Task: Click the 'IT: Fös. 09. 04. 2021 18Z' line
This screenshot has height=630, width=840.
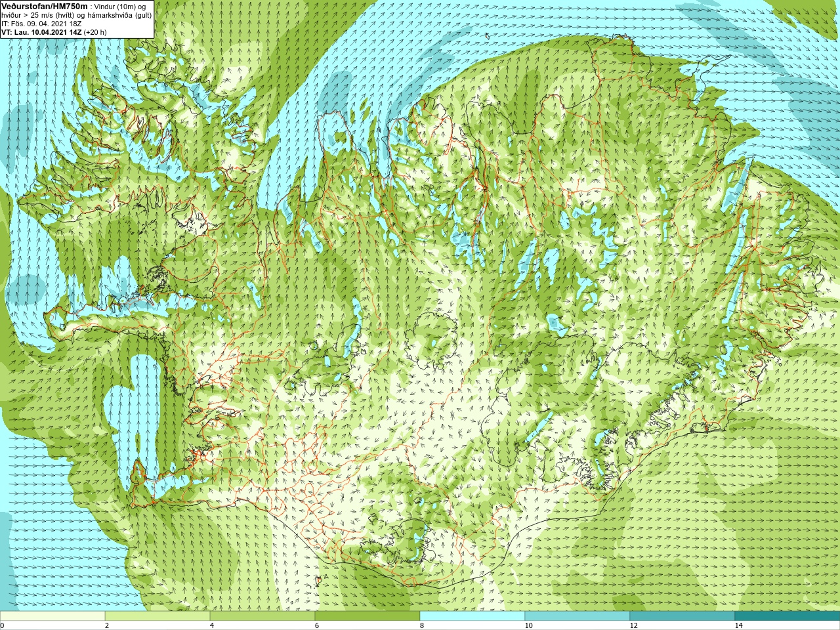Action: (x=41, y=24)
